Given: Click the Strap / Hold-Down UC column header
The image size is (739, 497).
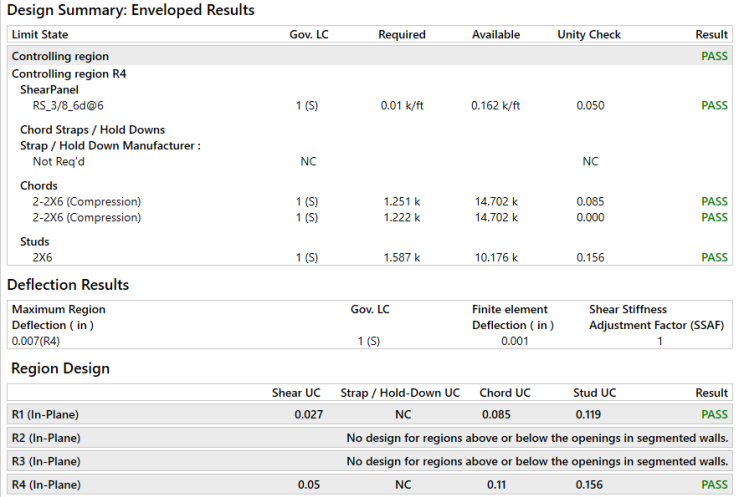Looking at the screenshot, I should (x=400, y=393).
